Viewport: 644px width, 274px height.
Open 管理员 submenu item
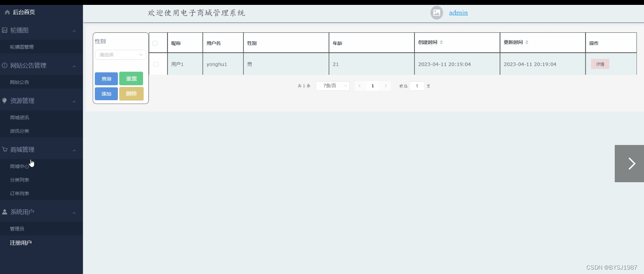click(17, 229)
